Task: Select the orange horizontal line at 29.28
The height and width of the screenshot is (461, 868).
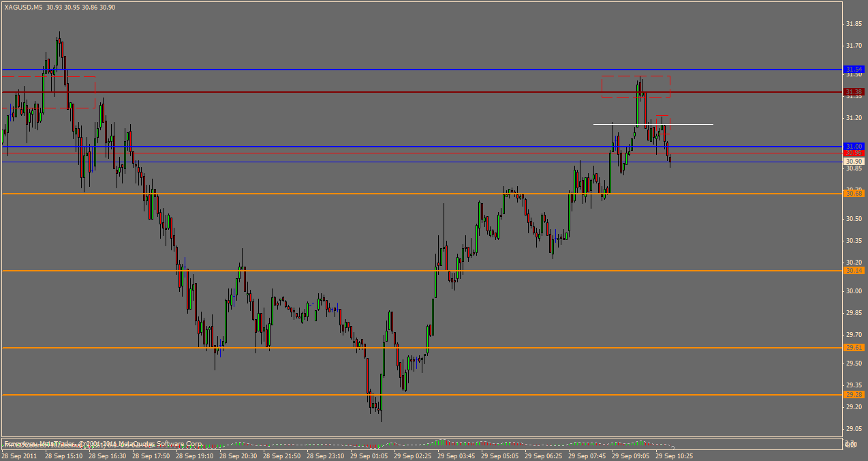Action: click(422, 395)
